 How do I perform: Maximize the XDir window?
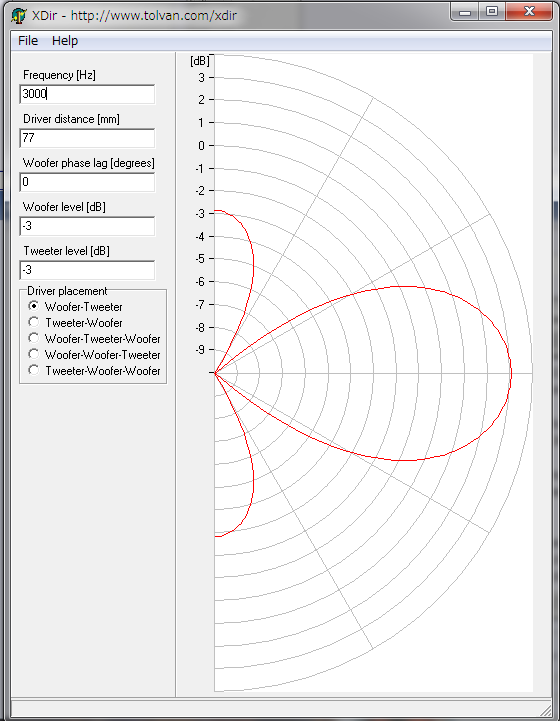[492, 11]
